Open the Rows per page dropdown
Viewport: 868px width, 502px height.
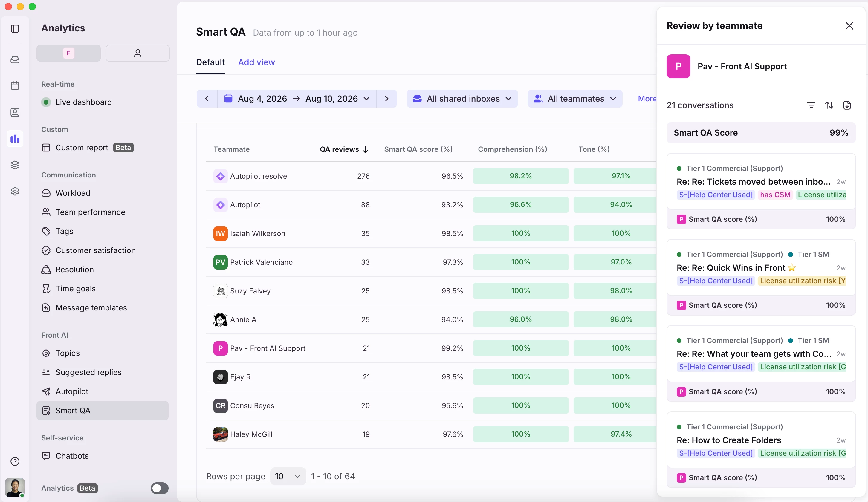coord(288,477)
